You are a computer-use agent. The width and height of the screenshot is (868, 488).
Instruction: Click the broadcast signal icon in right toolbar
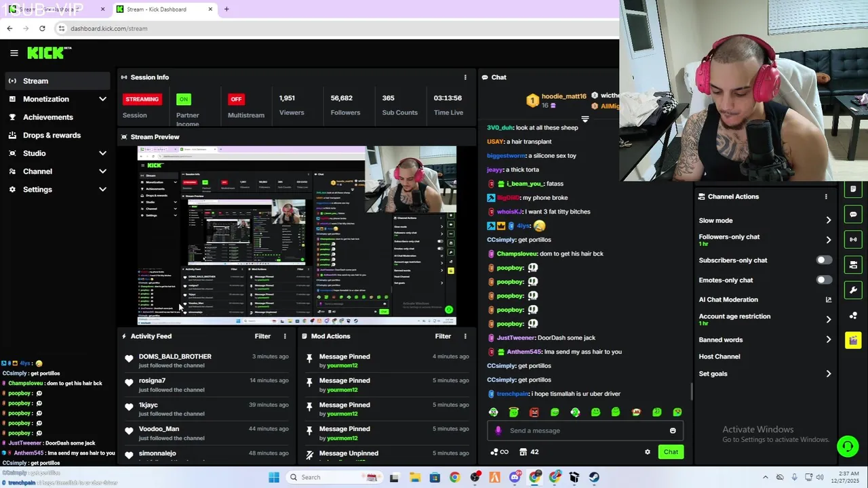point(853,239)
